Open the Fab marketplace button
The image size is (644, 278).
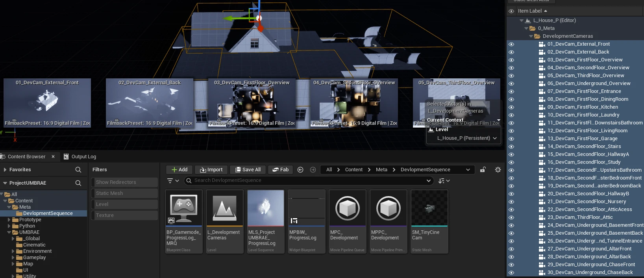[281, 170]
